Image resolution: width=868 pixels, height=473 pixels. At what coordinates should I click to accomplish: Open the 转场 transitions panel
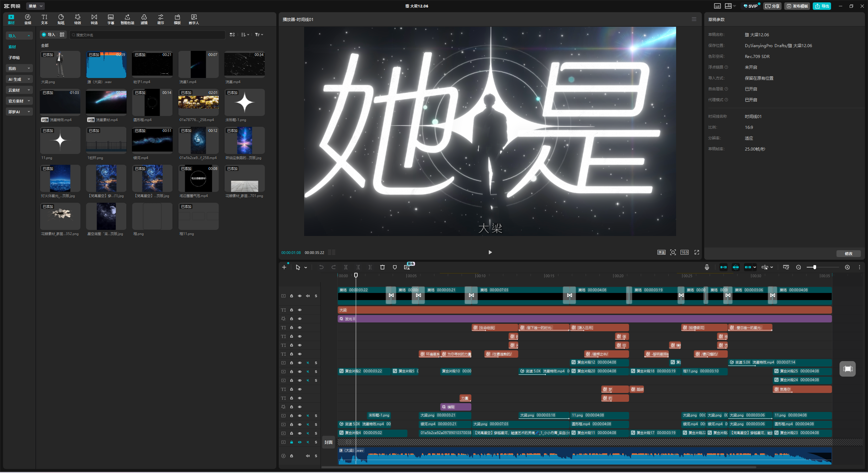94,19
